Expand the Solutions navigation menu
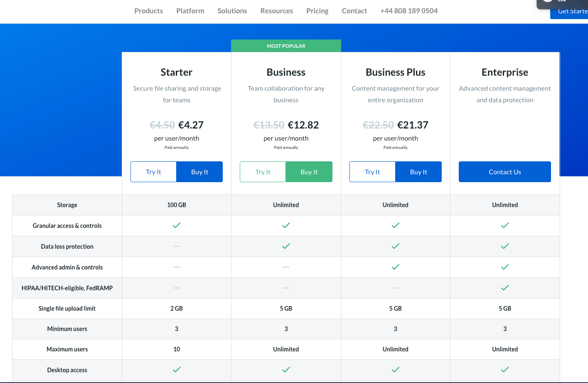588x383 pixels. tap(232, 11)
